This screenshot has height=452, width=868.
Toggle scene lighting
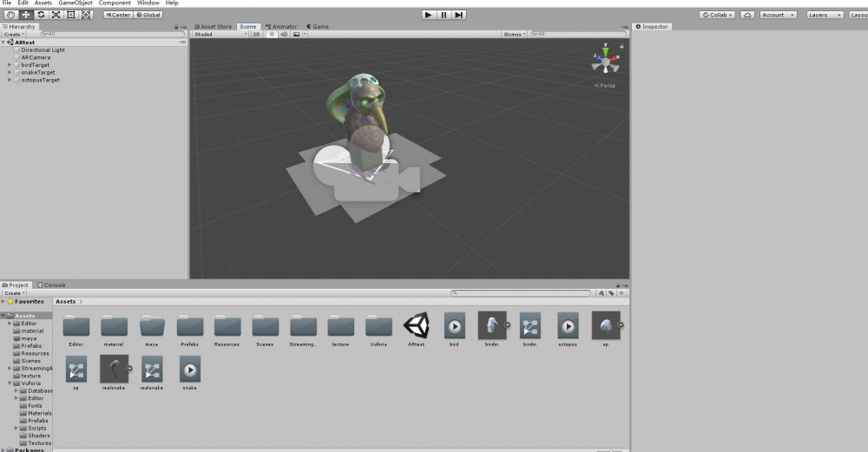pos(272,35)
